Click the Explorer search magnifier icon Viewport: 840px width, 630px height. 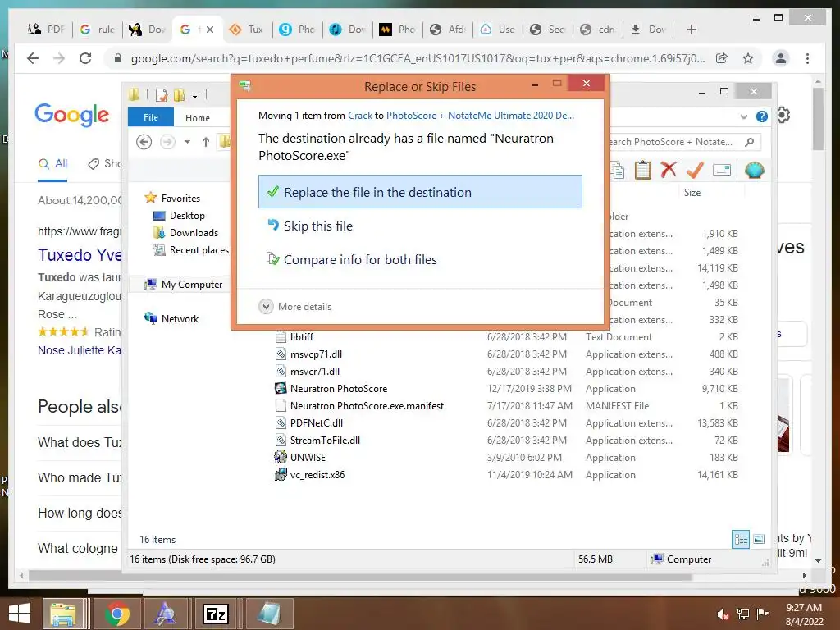(750, 141)
